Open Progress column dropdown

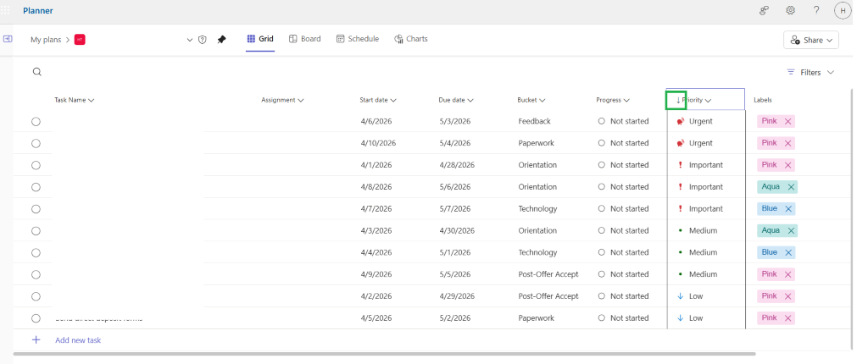tap(626, 101)
